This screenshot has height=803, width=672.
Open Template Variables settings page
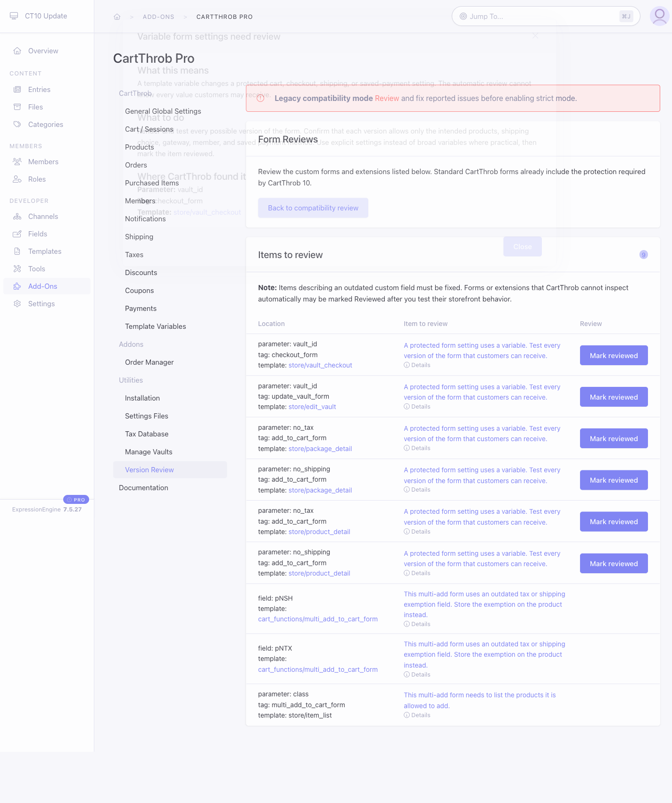coord(156,326)
